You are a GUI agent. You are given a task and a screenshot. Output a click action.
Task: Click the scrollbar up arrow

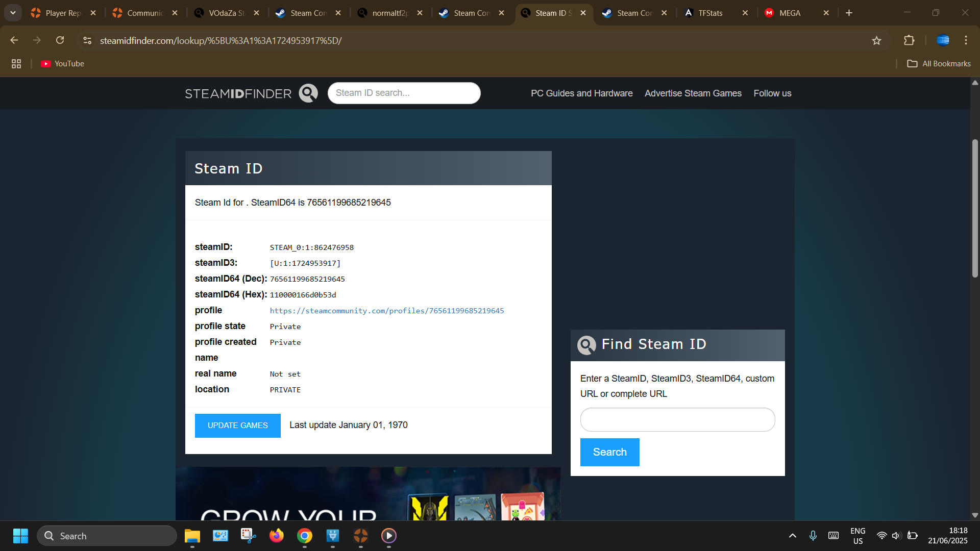[x=975, y=83]
